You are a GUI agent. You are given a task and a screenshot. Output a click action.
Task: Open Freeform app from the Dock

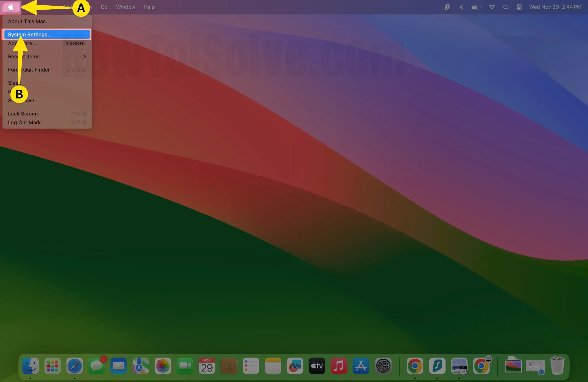pos(295,365)
